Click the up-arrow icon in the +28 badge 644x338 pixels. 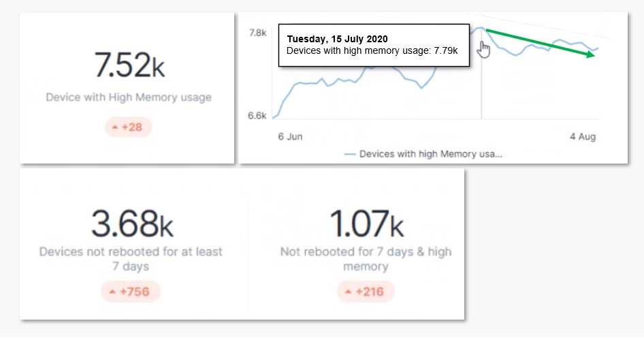pos(114,127)
